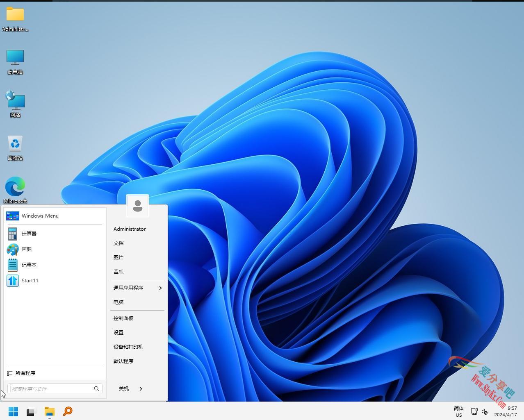Open the orange search tool on taskbar
The image size is (524, 420).
pos(68,411)
